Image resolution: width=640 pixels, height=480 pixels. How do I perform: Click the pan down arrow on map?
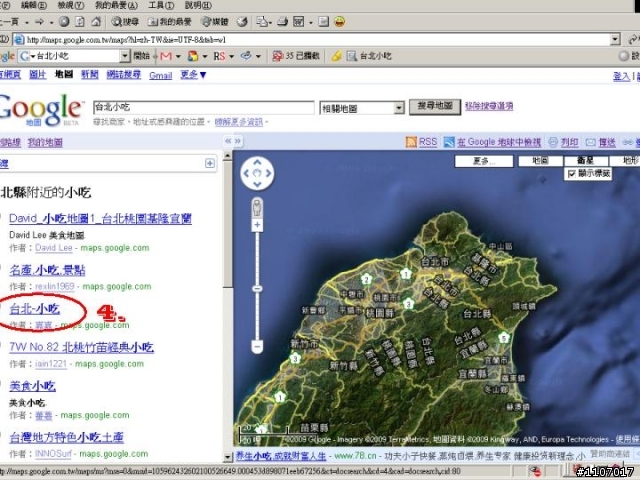[x=257, y=184]
